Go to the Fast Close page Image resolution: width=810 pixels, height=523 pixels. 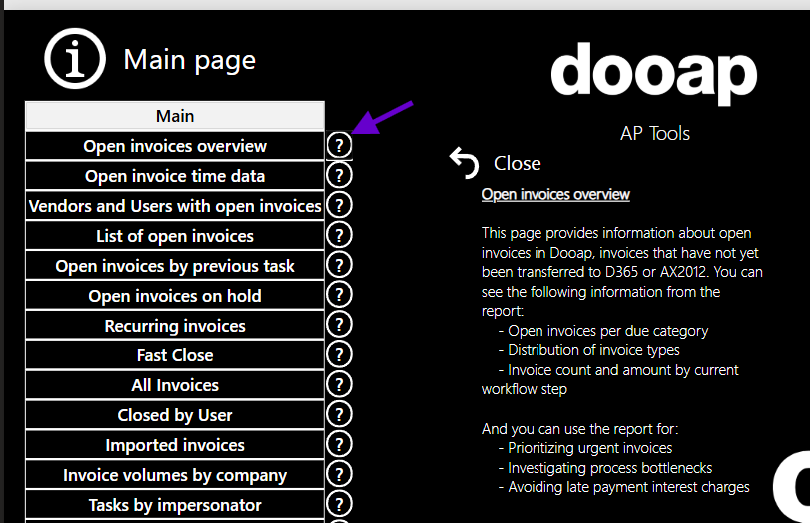coord(175,355)
